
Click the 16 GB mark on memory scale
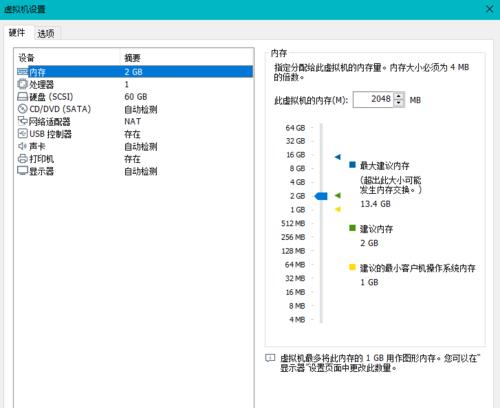[x=295, y=155]
